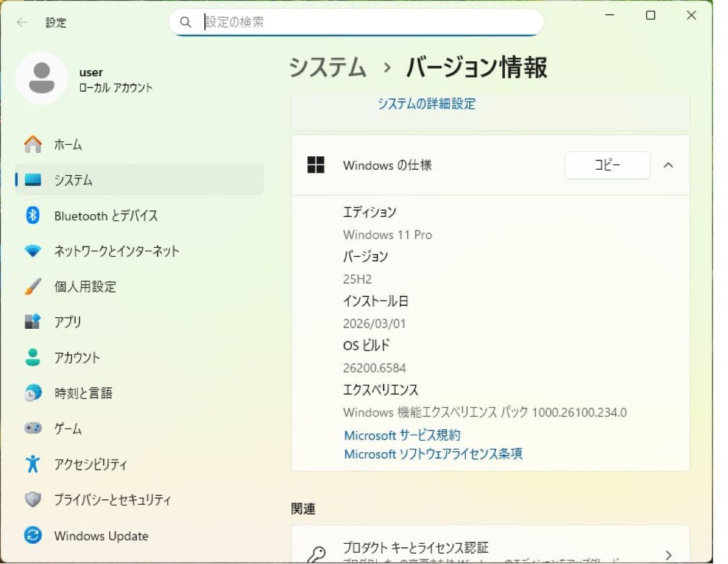Click the 時刻と言語 clock icon
Viewport: 728px width, 564px height.
[x=32, y=393]
